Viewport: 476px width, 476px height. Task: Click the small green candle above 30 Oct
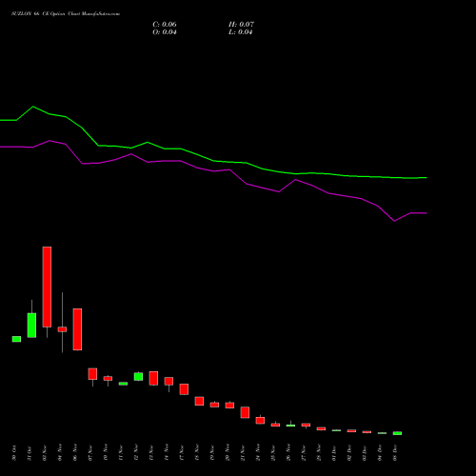point(16,339)
